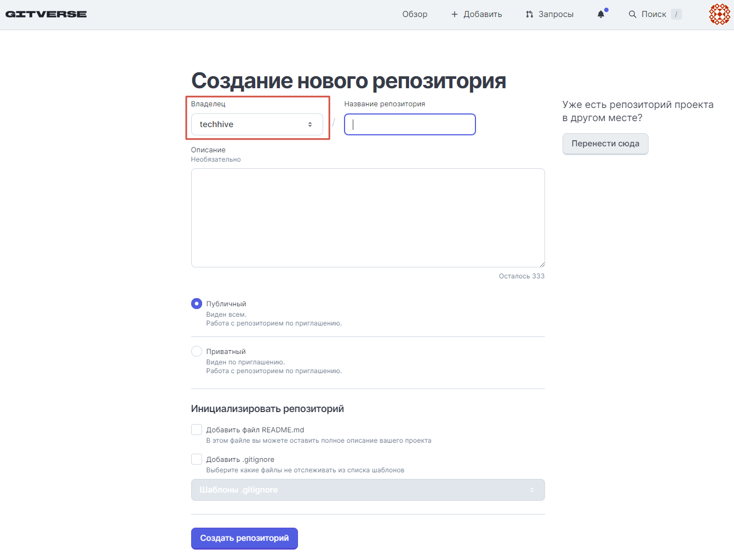Click Создать репозиторий button
This screenshot has width=734, height=560.
[244, 538]
